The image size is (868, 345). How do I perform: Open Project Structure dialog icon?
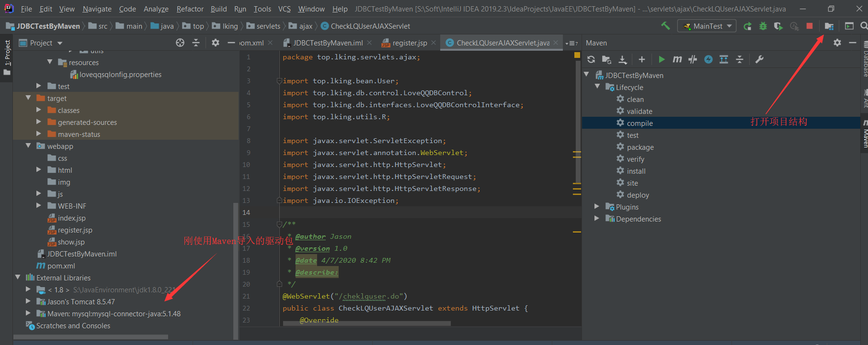pos(829,26)
